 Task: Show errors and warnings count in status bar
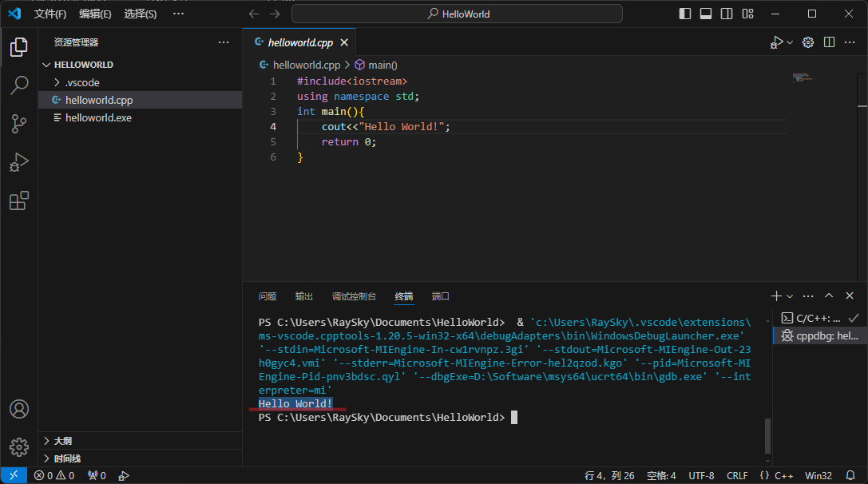[x=54, y=476]
